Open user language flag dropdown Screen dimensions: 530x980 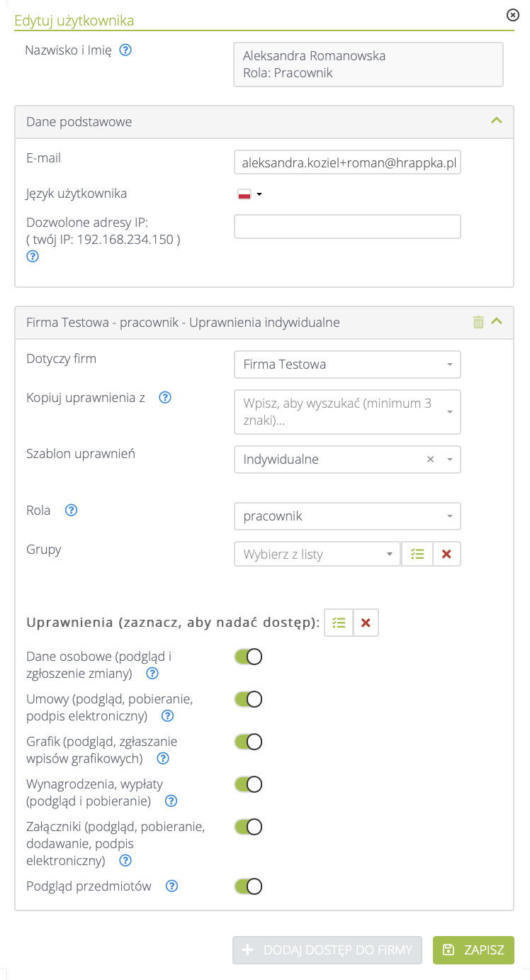click(x=249, y=194)
